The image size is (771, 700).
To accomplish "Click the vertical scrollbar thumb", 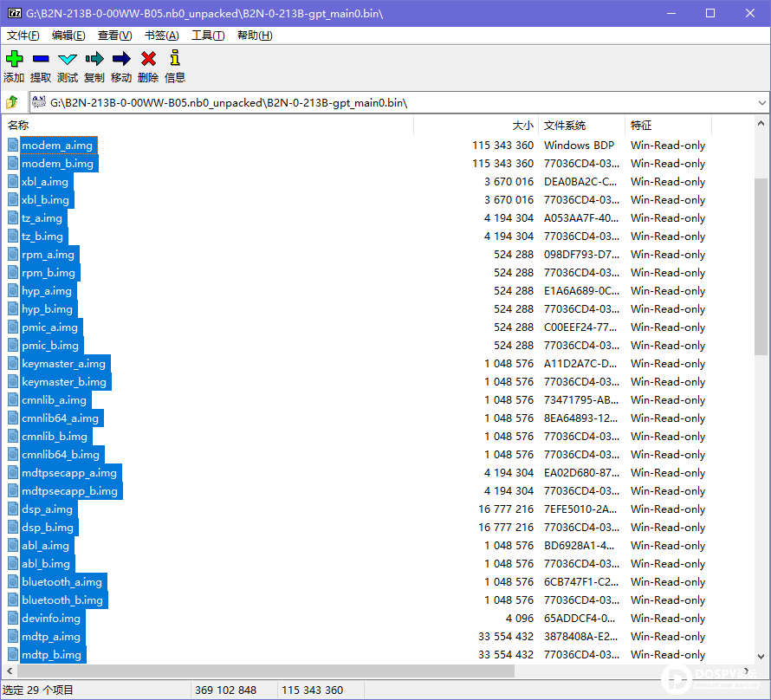I will pyautogui.click(x=761, y=267).
